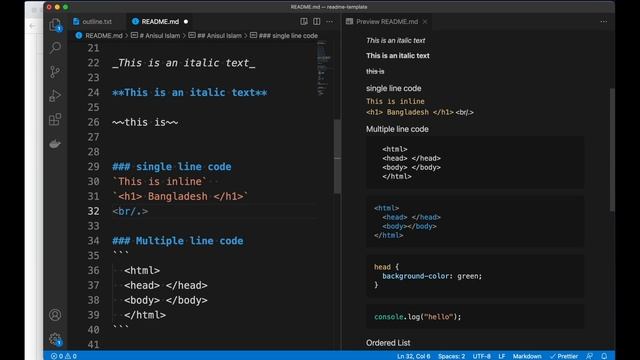The height and width of the screenshot is (360, 640).
Task: Click the '<br/.>' line in editor
Action: click(130, 211)
